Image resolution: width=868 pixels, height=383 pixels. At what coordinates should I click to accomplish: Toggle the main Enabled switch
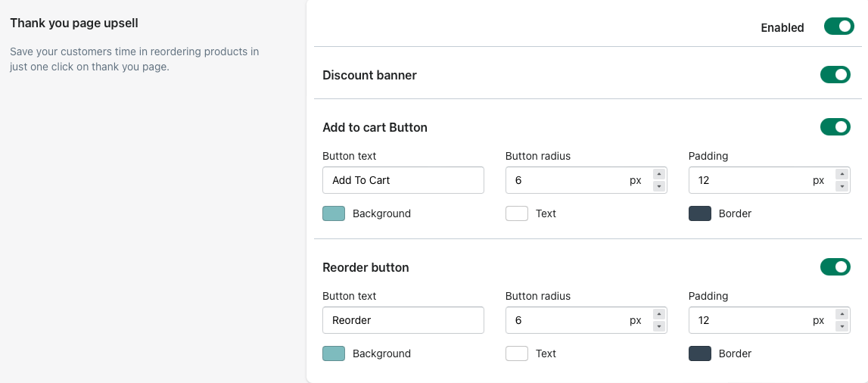838,27
